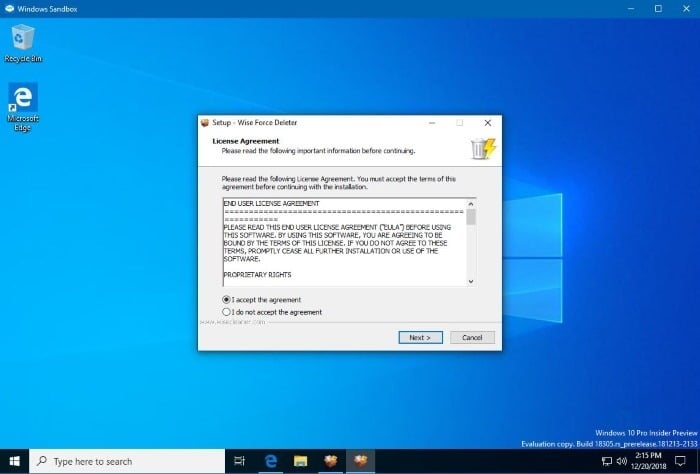The height and width of the screenshot is (474, 700).
Task: Click the Type here to search box
Action: coord(127,461)
